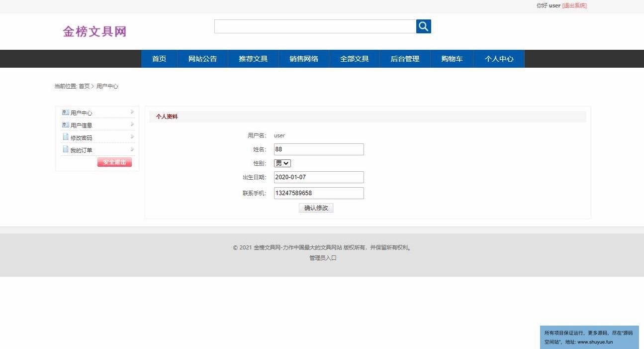Click the 我的订单 document icon

click(66, 149)
